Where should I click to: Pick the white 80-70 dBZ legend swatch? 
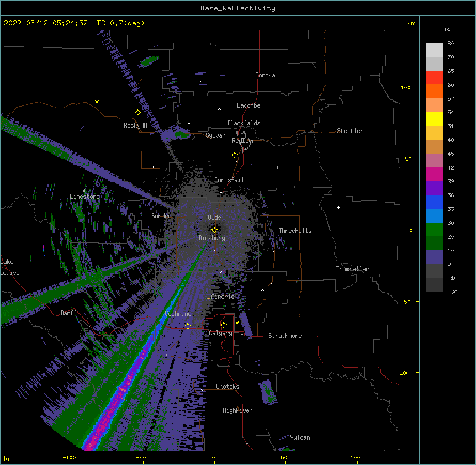(x=434, y=50)
